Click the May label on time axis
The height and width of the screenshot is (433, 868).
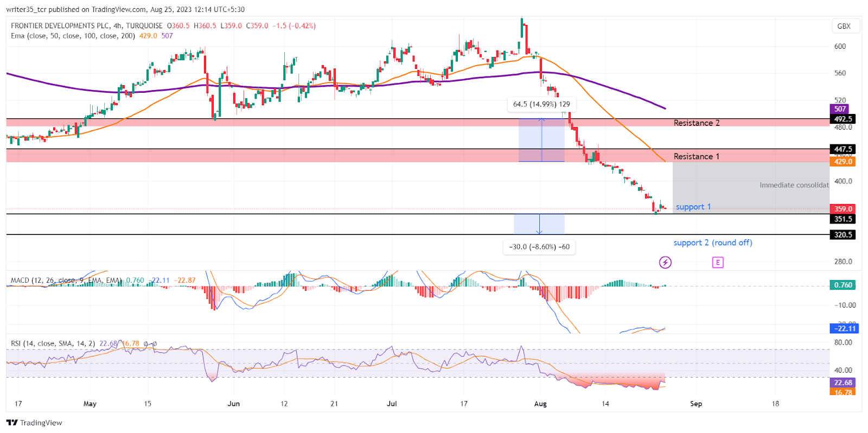[90, 404]
